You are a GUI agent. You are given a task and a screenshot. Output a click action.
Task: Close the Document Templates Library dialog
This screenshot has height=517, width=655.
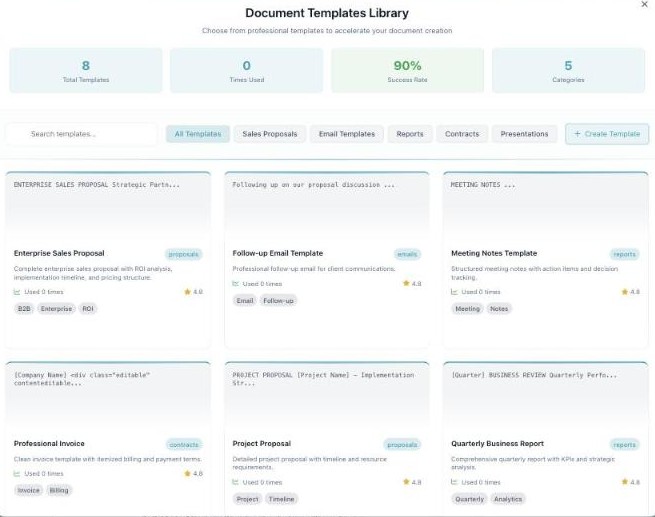point(644,5)
